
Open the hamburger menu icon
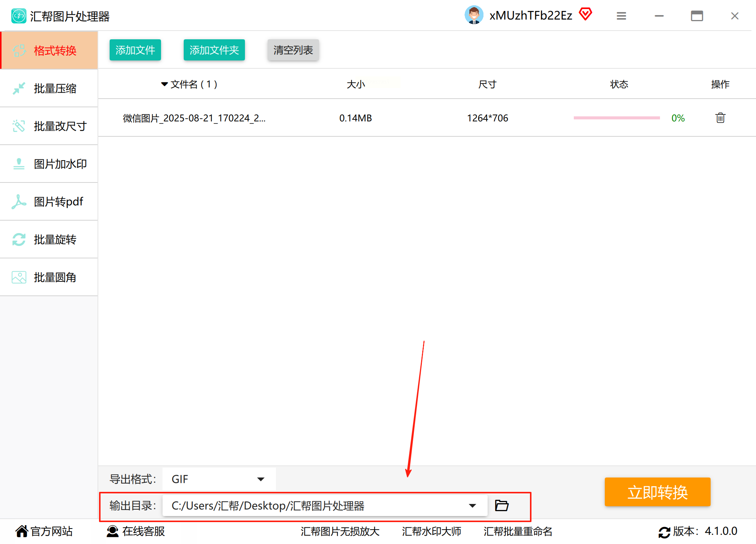pyautogui.click(x=621, y=16)
